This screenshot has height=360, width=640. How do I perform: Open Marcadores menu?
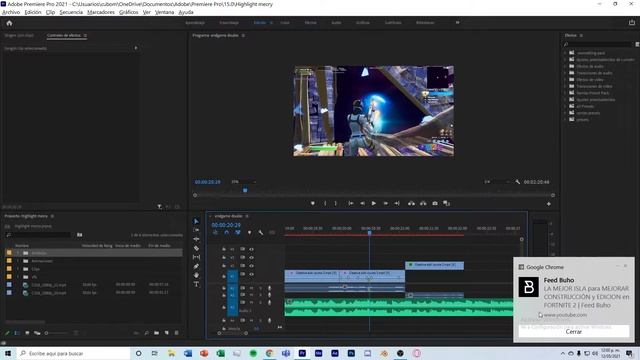point(101,12)
